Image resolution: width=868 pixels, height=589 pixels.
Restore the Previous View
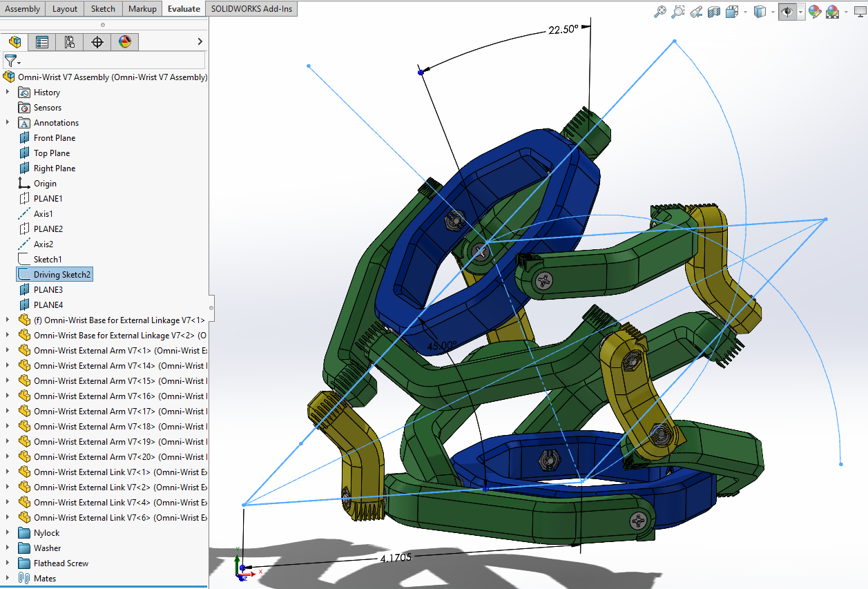pos(696,11)
